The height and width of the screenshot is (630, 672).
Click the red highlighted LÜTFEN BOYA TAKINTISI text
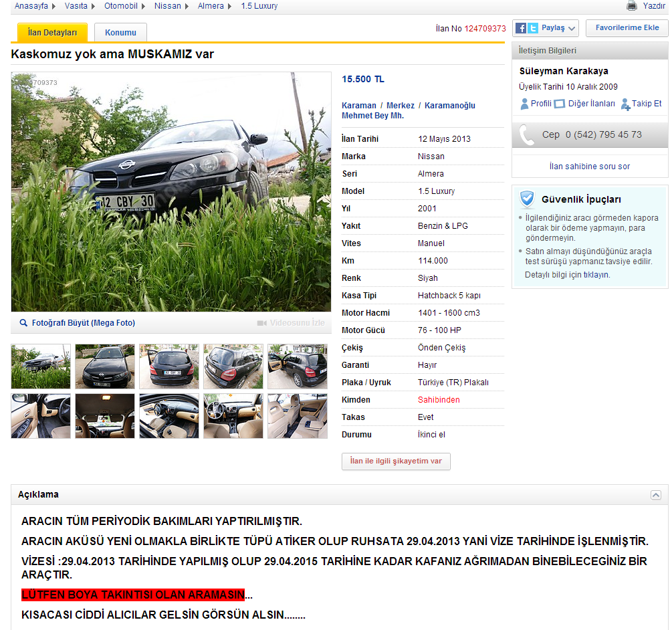click(133, 595)
